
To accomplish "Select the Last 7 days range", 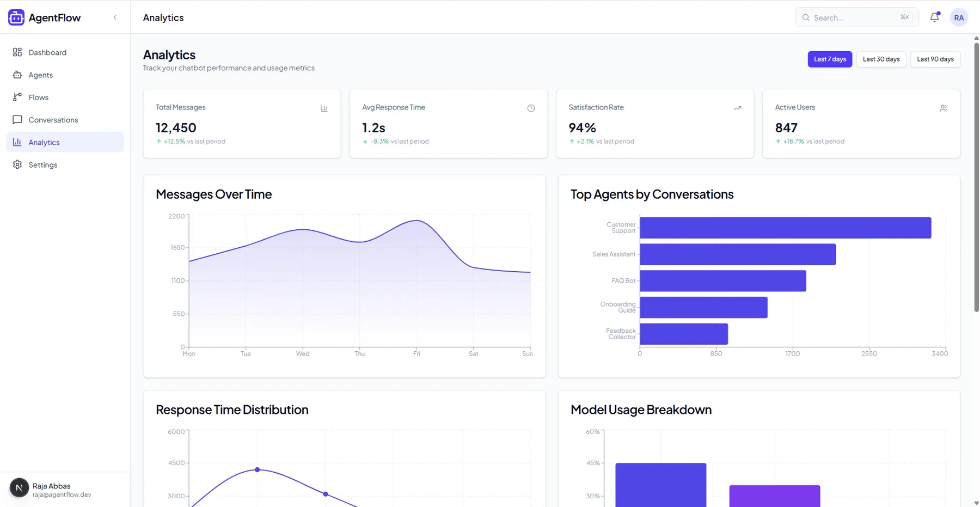I will click(x=830, y=59).
